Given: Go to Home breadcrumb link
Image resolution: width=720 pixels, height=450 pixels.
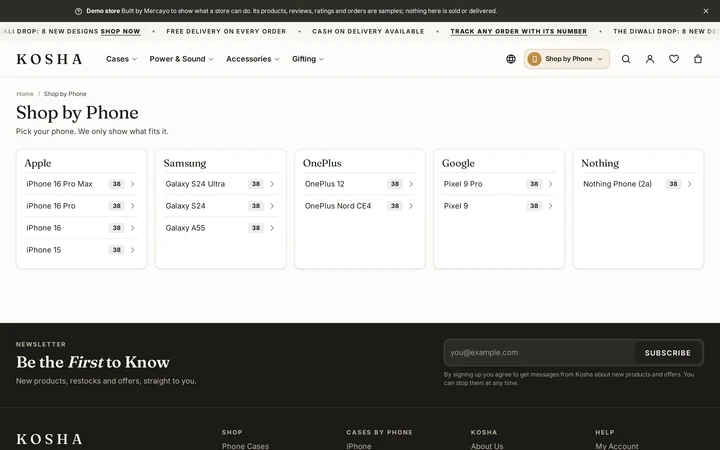Looking at the screenshot, I should (25, 94).
